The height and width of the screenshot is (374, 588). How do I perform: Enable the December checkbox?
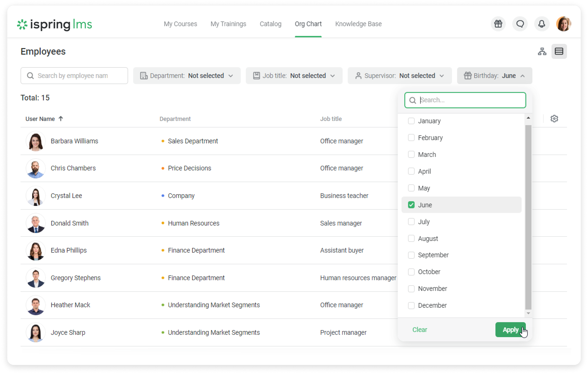coord(411,305)
